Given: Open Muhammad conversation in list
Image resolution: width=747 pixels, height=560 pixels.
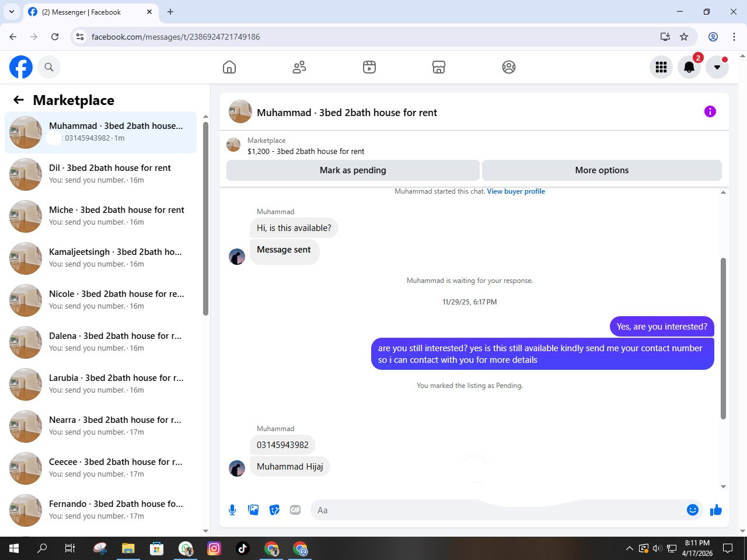Looking at the screenshot, I should (100, 132).
